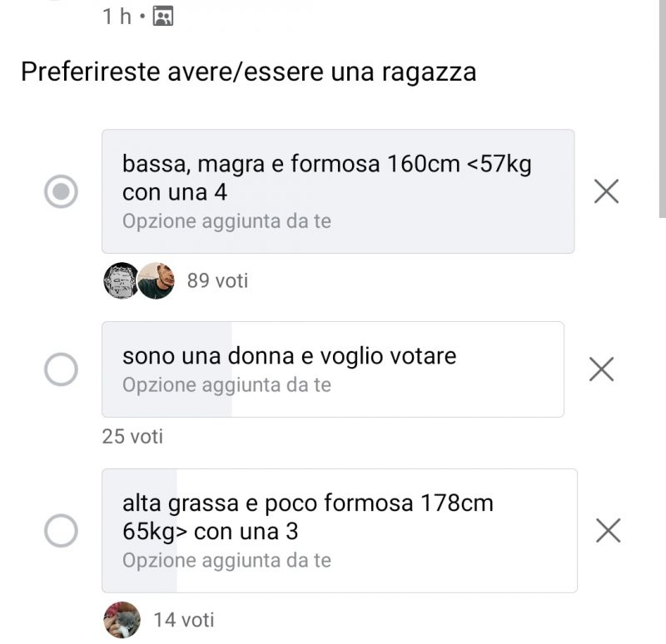Delete the "sono una donna" poll option
This screenshot has width=666, height=644.
(x=601, y=369)
